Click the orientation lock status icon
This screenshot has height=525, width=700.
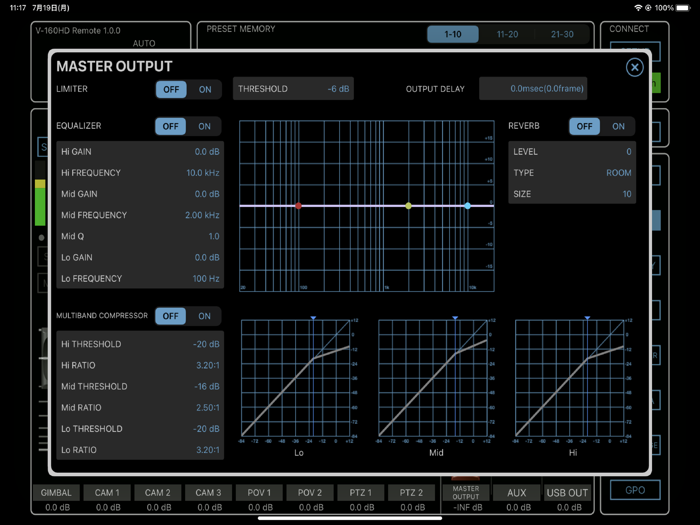(648, 8)
